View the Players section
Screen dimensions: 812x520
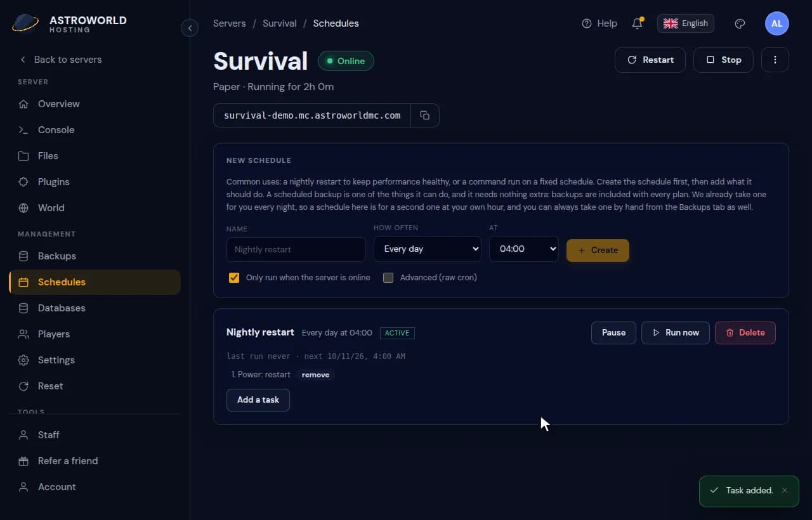[95, 334]
